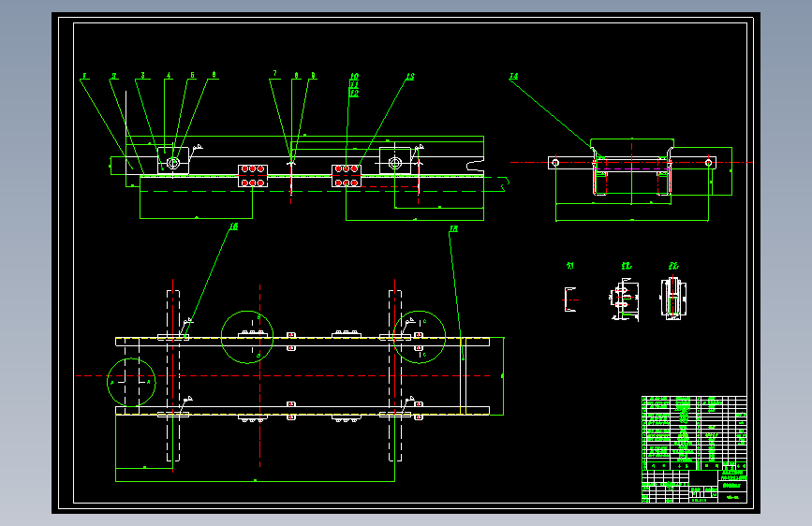The image size is (812, 526).
Task: Click the detail circle marked C
Action: pyautogui.click(x=420, y=337)
